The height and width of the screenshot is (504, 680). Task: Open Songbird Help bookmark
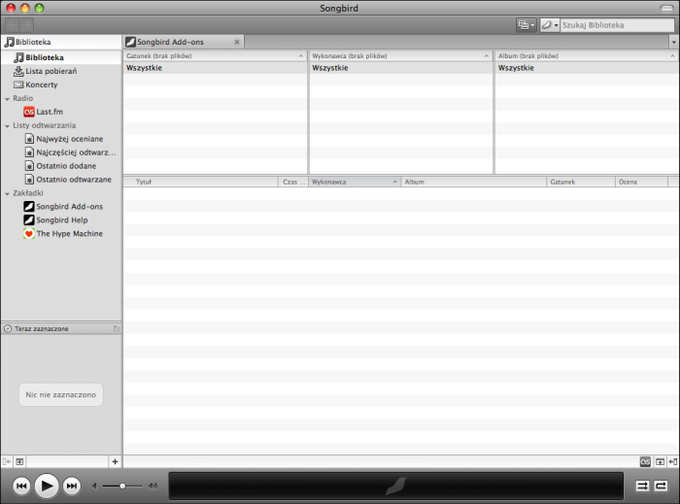point(61,220)
